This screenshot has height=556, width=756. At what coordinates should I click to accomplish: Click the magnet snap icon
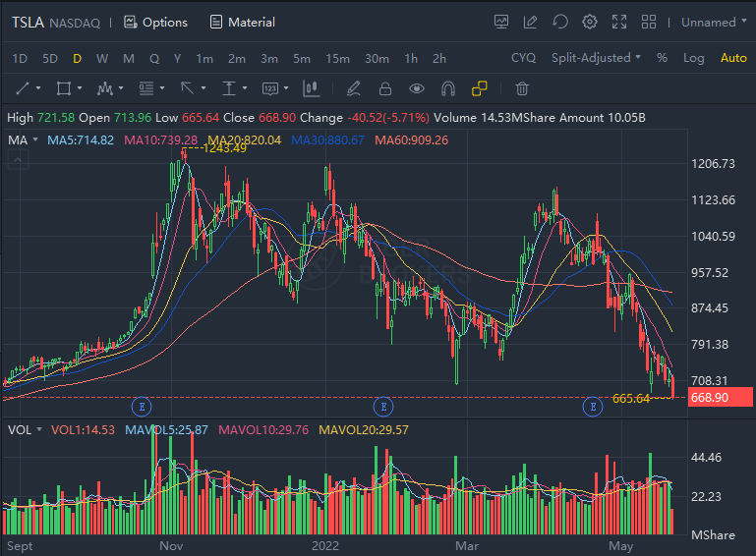click(448, 88)
